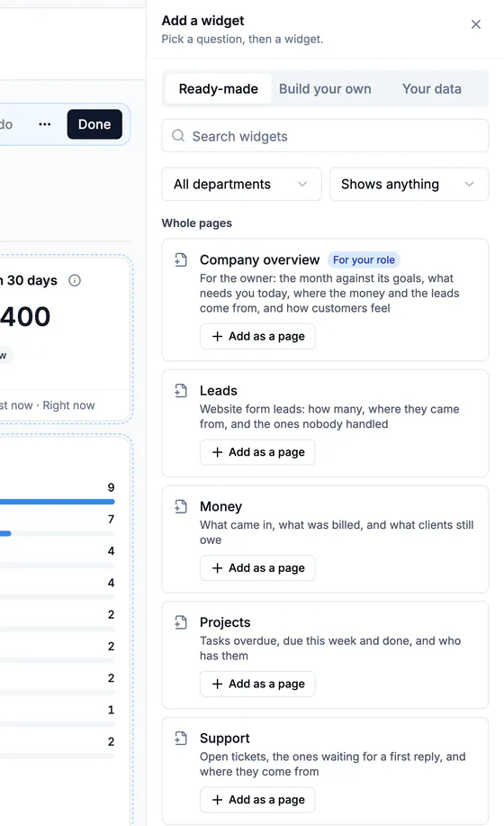Click the page icon next to Support
The width and height of the screenshot is (504, 826).
[181, 738]
